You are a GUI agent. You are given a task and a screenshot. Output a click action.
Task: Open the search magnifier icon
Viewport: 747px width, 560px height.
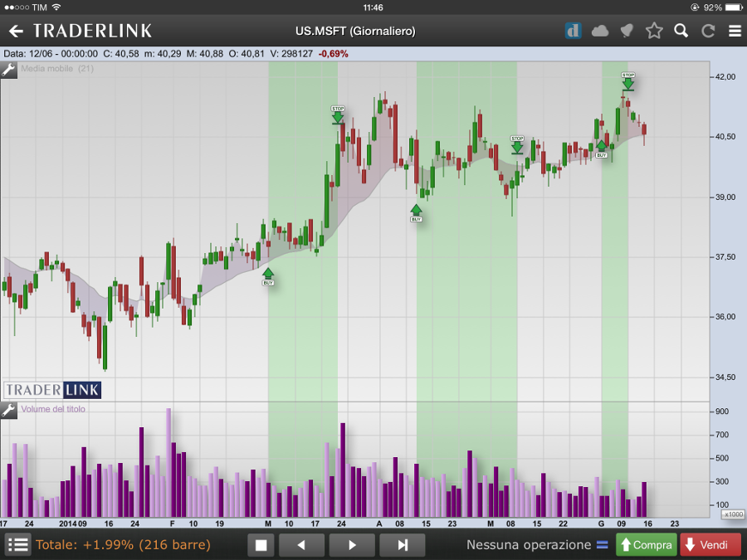(x=681, y=32)
